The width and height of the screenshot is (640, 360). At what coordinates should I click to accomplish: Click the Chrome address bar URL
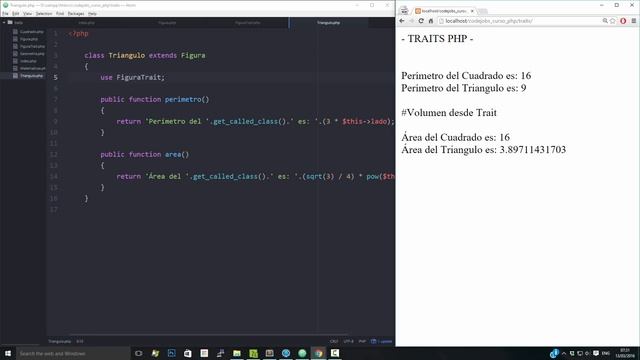coord(489,21)
